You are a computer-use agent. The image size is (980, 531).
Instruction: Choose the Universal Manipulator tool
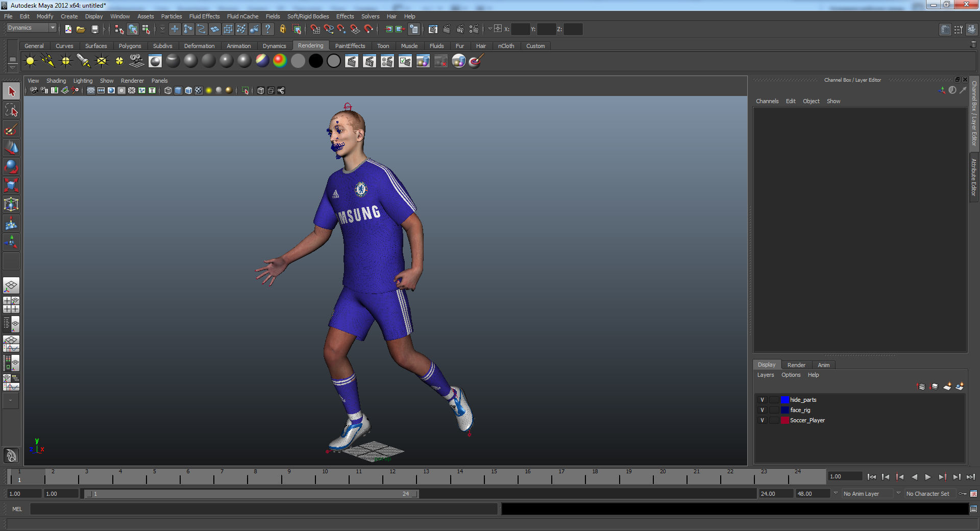pyautogui.click(x=11, y=205)
